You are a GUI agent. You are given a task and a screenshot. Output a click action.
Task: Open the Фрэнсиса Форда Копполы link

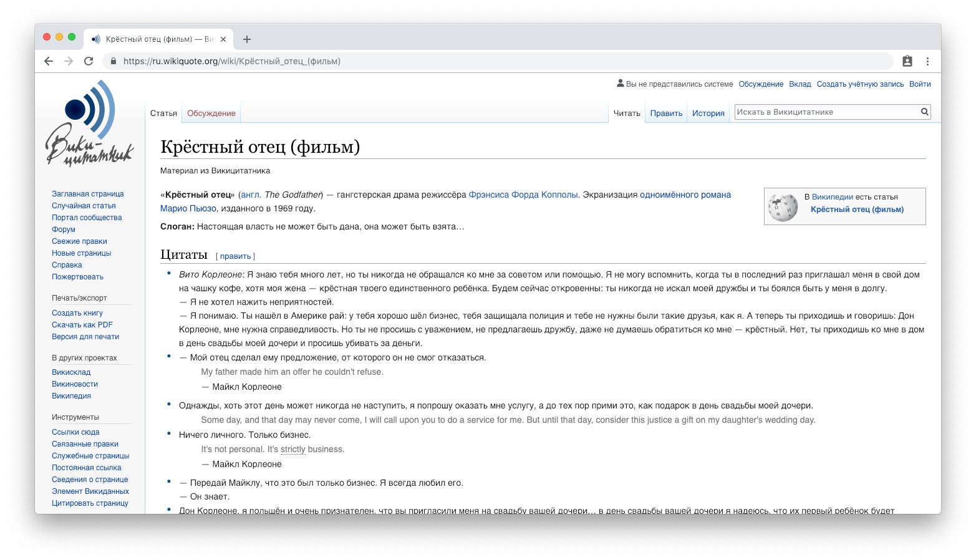523,195
